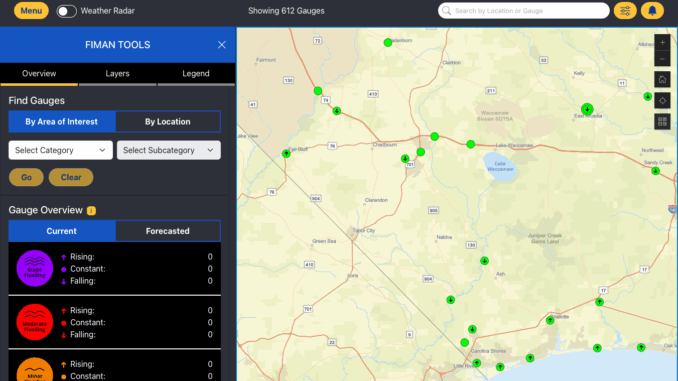Click the notification bell icon

tap(652, 11)
